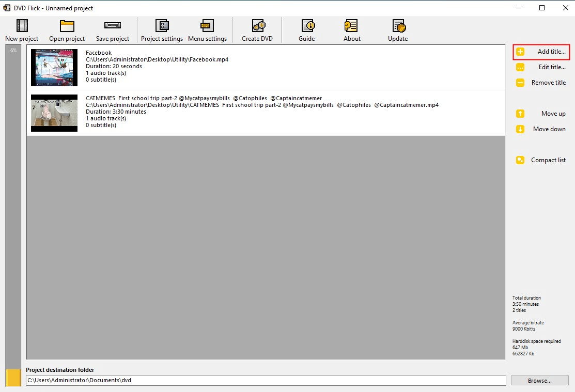575x392 pixels.
Task: Open Project settings from toolbar
Action: [162, 26]
